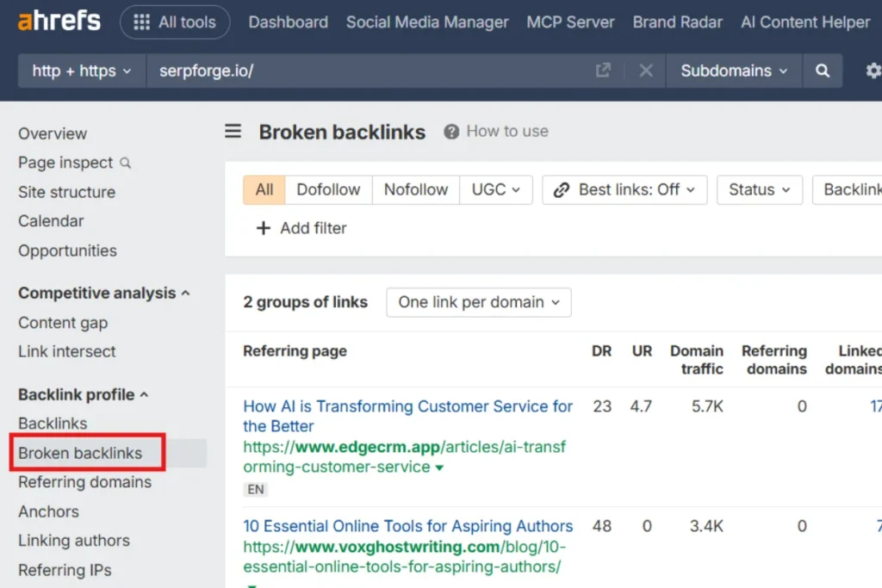
Task: Expand One link per domain dropdown
Action: (479, 302)
